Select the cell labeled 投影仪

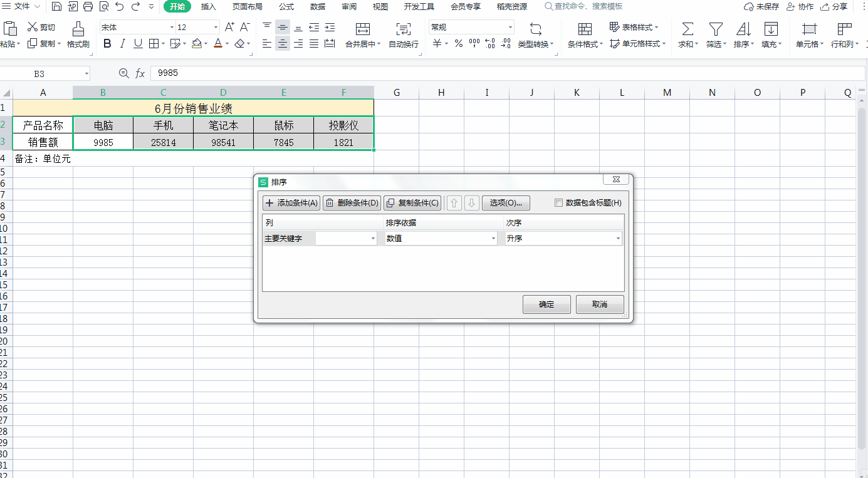point(344,125)
